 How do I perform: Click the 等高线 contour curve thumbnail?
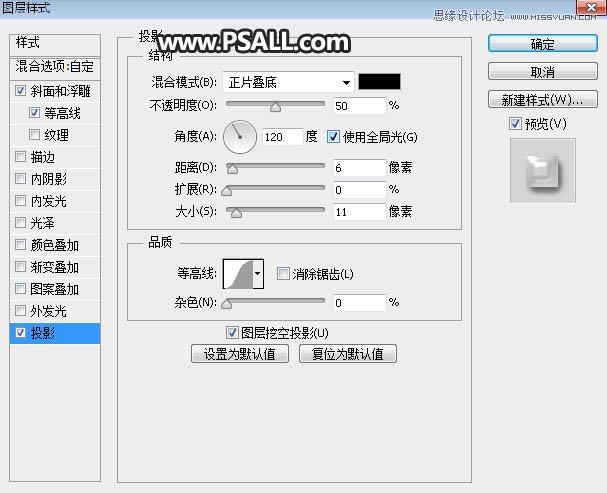(238, 274)
